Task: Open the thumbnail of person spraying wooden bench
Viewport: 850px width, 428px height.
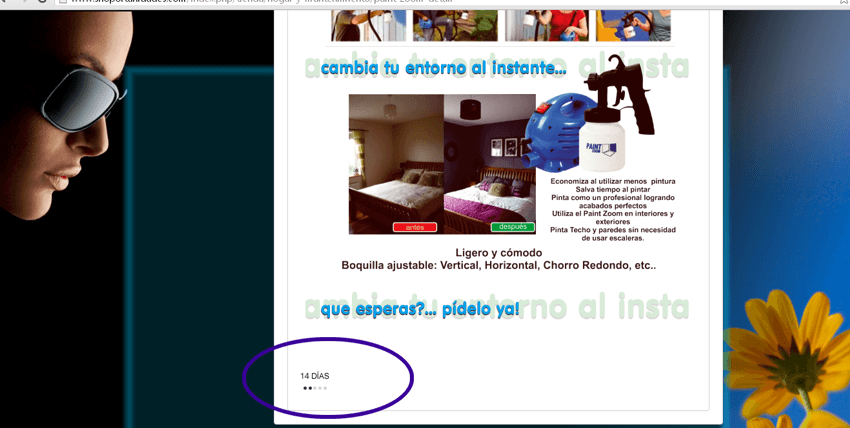Action: pos(455,25)
